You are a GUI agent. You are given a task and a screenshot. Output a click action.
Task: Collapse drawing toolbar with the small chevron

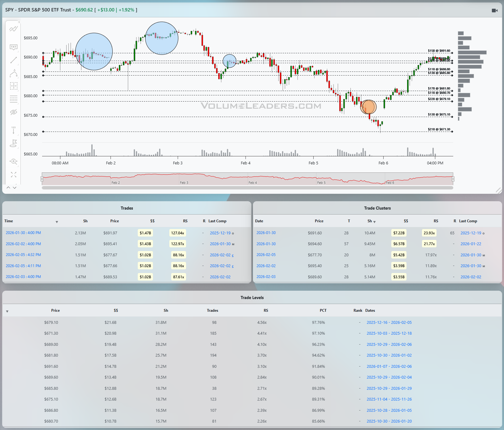19,22
